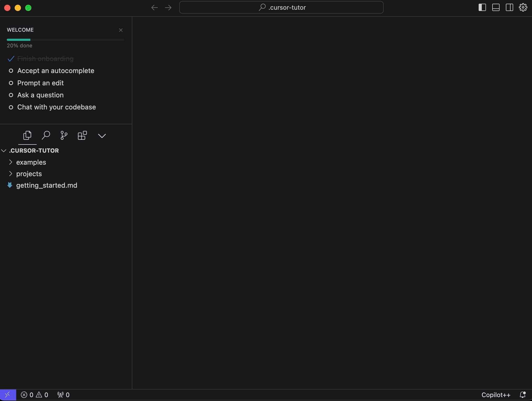532x401 pixels.
Task: Toggle the primary sidebar layout icon
Action: pos(482,7)
